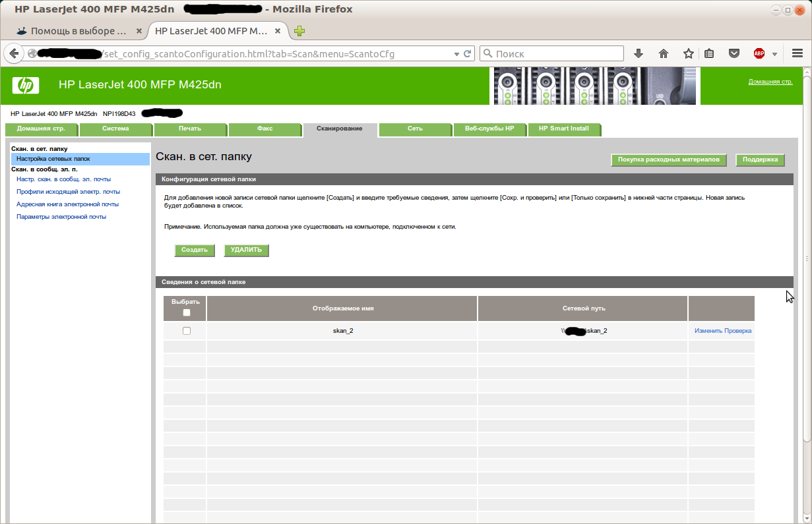Open a new tab with the plus icon
812x524 pixels.
point(299,31)
